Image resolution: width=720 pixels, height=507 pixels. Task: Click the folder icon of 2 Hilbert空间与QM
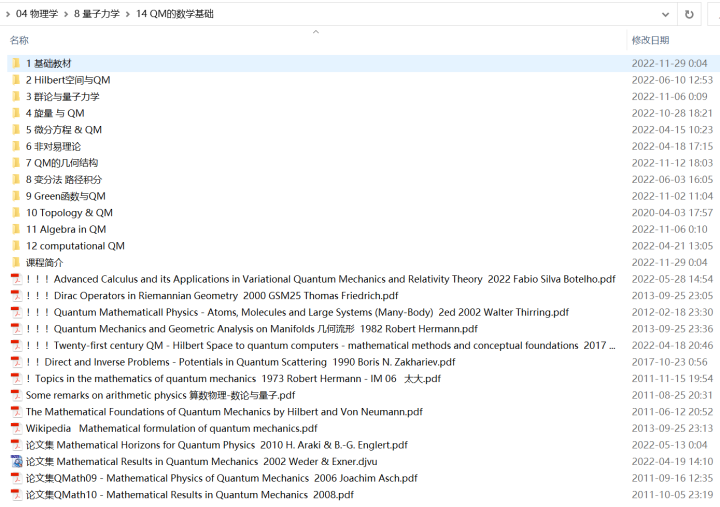pos(16,80)
